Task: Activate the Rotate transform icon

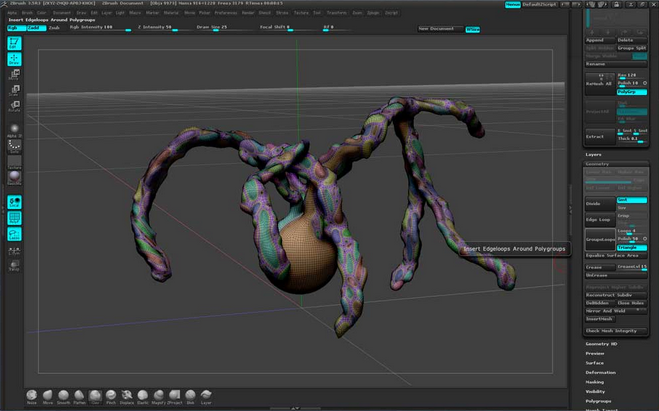Action: point(15,104)
